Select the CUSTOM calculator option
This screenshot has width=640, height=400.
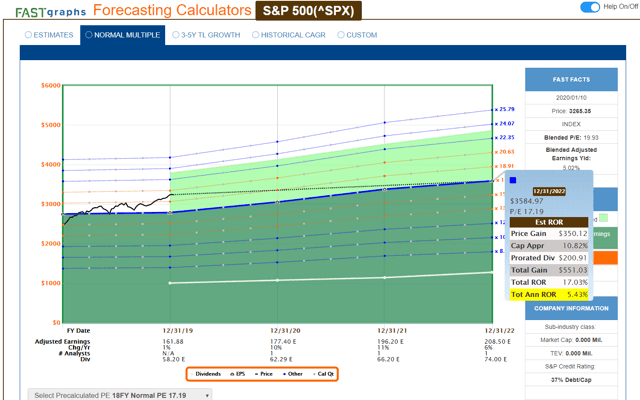357,35
